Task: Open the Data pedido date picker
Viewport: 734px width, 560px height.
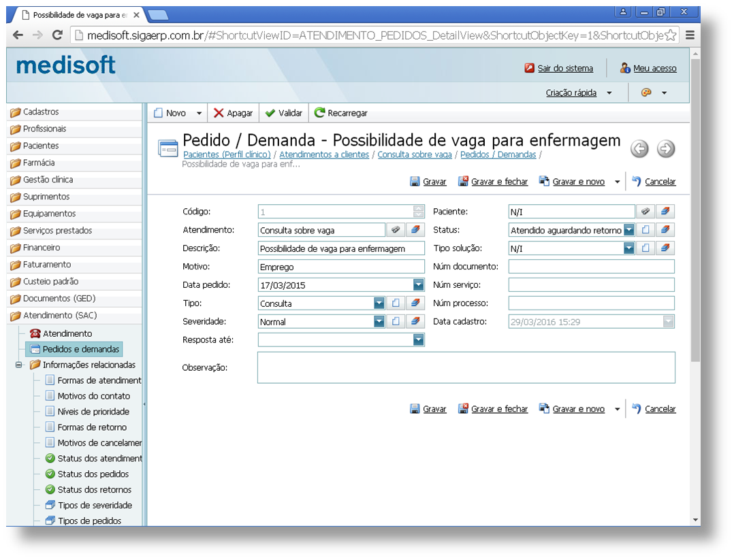Action: pos(418,285)
